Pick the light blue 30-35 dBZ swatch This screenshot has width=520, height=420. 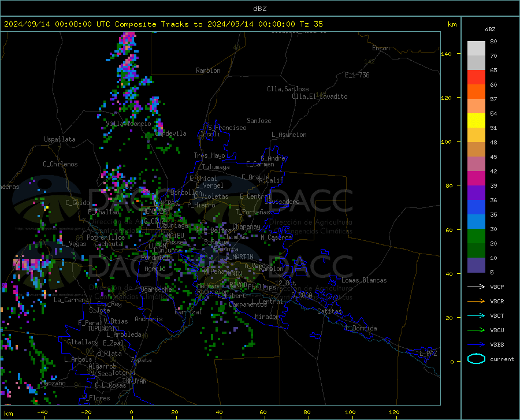[x=476, y=222]
